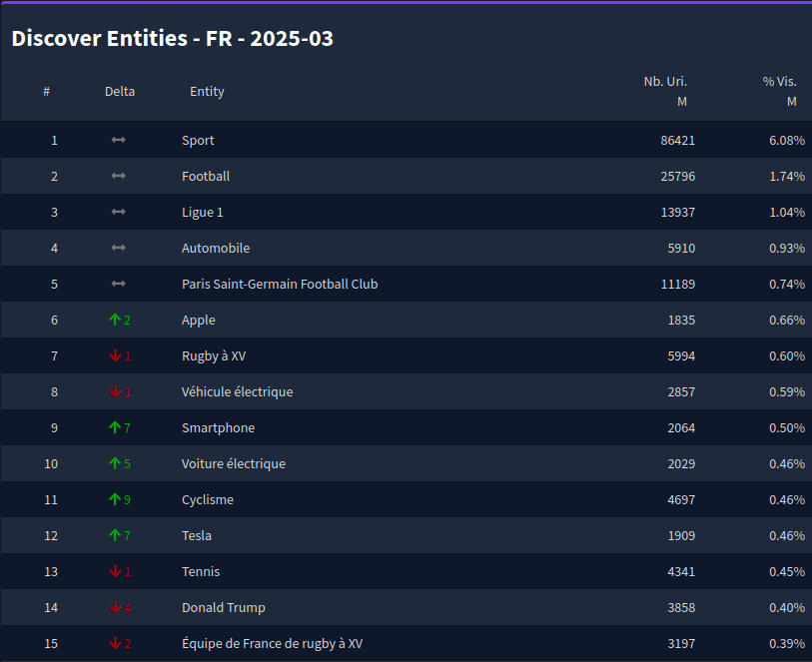This screenshot has width=812, height=662.
Task: Click the 0.45% visibility value
Action: coord(787,572)
